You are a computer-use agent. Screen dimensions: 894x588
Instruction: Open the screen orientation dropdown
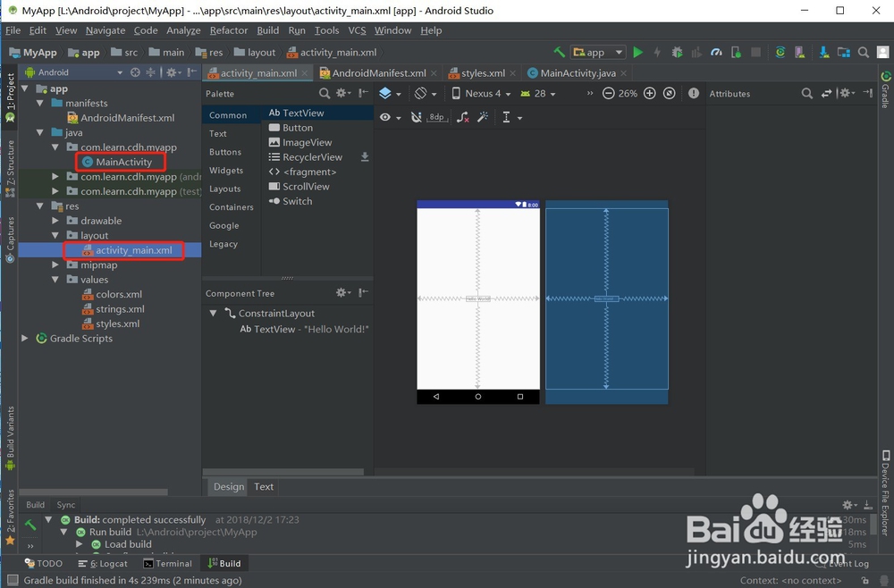(426, 94)
